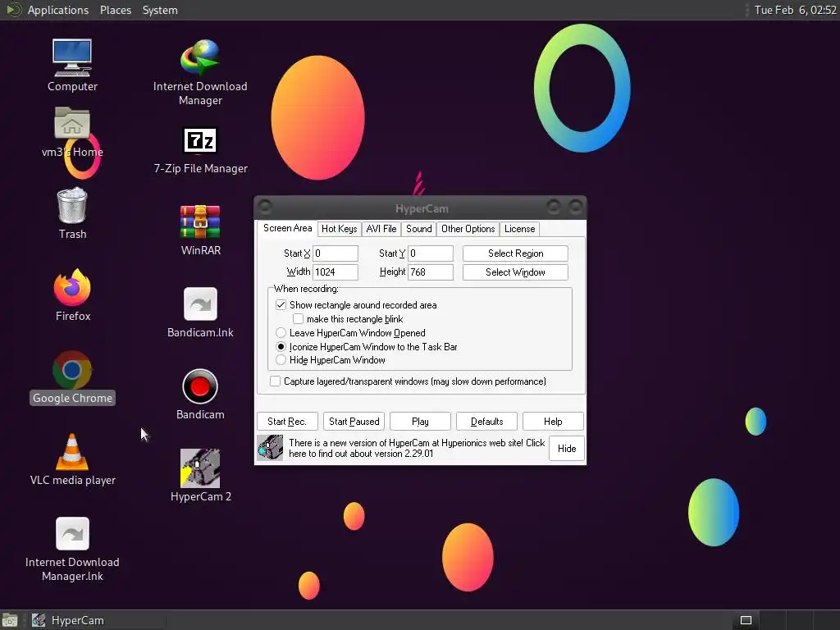This screenshot has width=840, height=630.
Task: Open the Computer desktop icon
Action: point(72,58)
